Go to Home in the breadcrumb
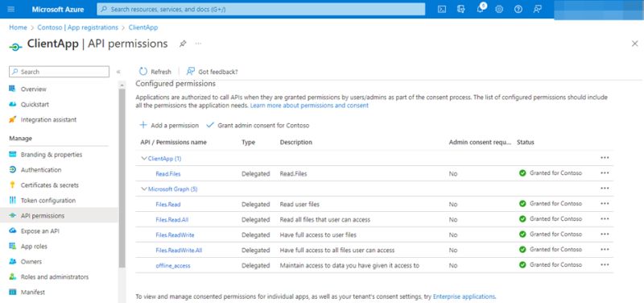Viewport: 644px width, 303px height. [x=18, y=27]
